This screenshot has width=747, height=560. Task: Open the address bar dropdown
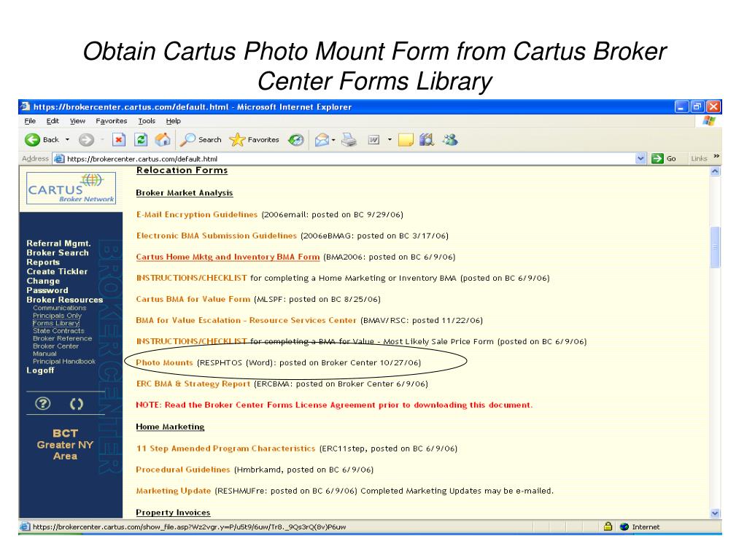pyautogui.click(x=640, y=158)
